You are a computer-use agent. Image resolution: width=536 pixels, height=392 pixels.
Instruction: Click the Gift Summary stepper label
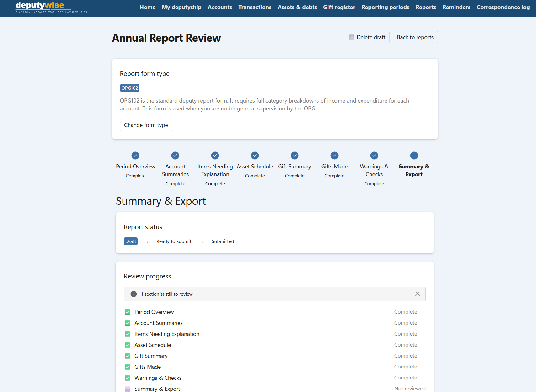[295, 167]
